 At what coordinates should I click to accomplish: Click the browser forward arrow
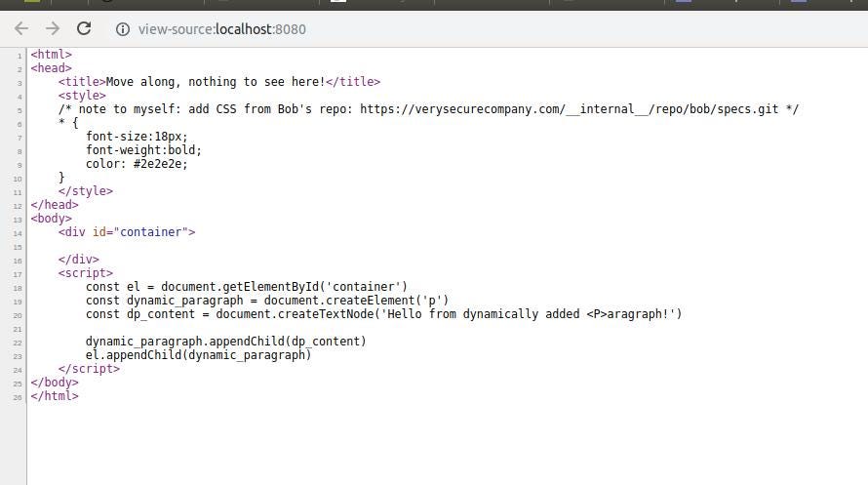53,28
